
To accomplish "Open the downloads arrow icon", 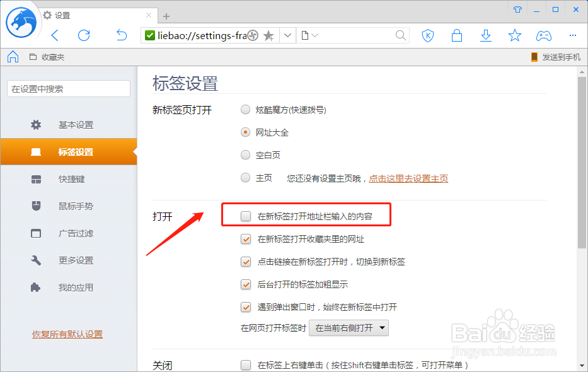I will tap(486, 36).
